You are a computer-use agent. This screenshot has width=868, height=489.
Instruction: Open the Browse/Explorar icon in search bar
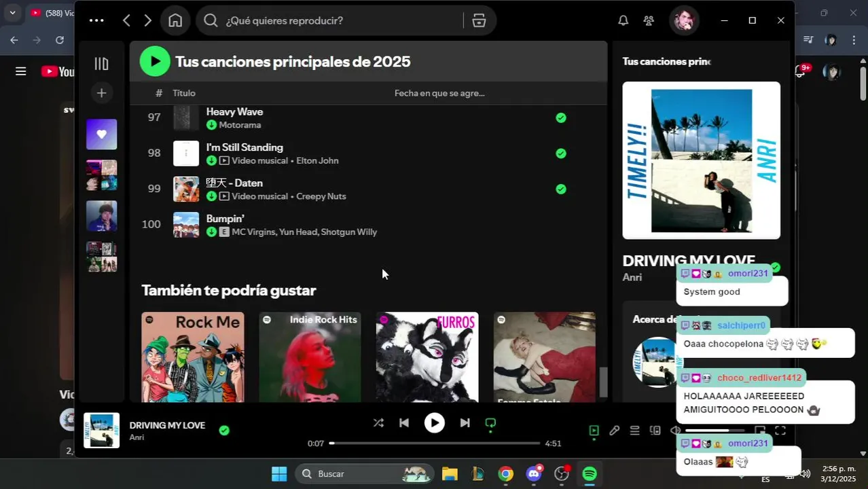click(479, 20)
